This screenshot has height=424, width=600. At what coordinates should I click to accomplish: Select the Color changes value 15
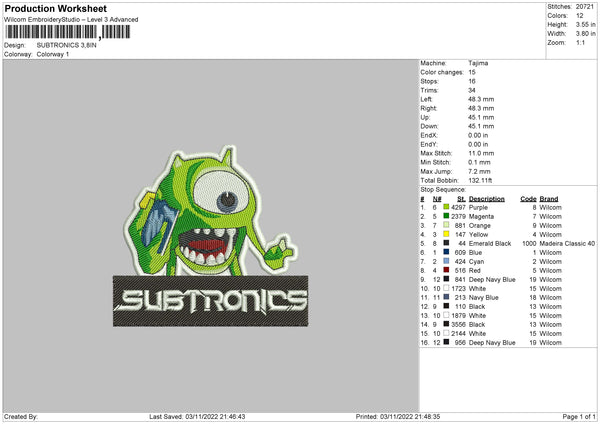pyautogui.click(x=472, y=72)
